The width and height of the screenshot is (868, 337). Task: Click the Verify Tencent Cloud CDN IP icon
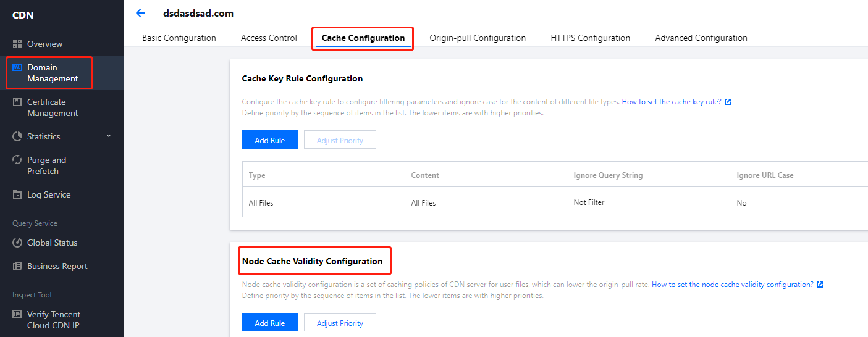tap(17, 314)
